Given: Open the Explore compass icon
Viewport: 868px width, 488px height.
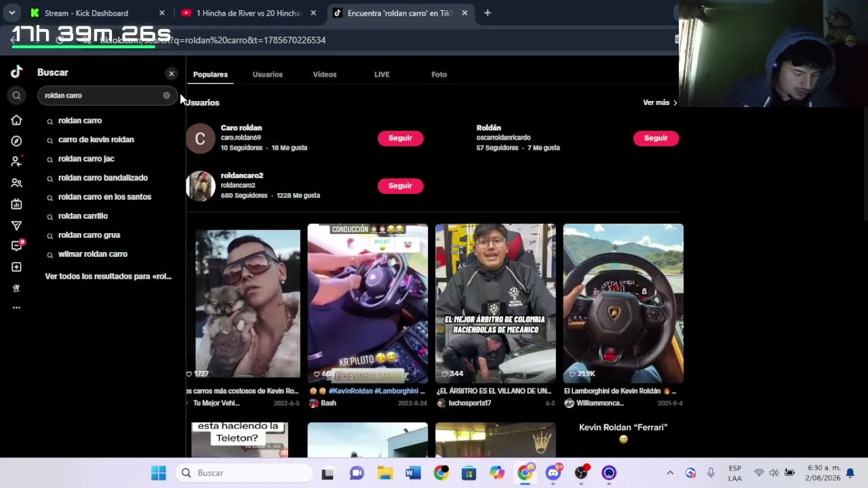Looking at the screenshot, I should click(16, 141).
